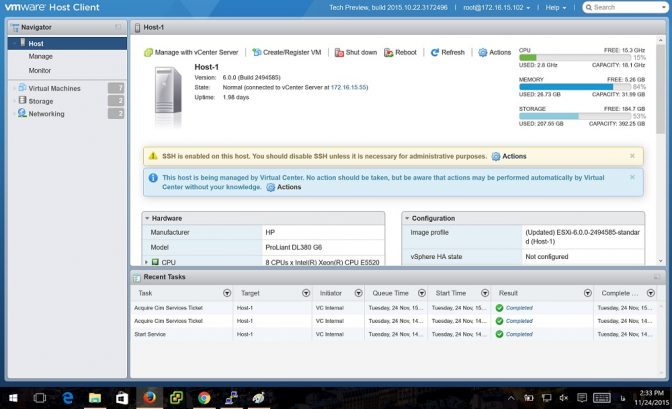Open Target column filter dropdown
Screen dimensions: 672x409
306,293
